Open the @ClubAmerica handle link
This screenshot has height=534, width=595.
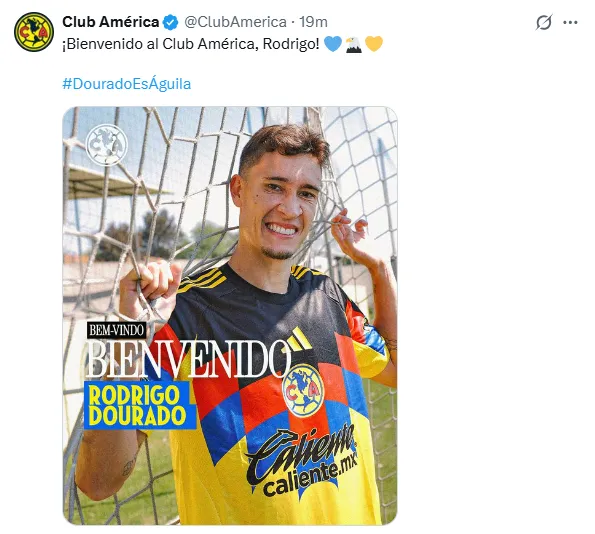tap(235, 22)
